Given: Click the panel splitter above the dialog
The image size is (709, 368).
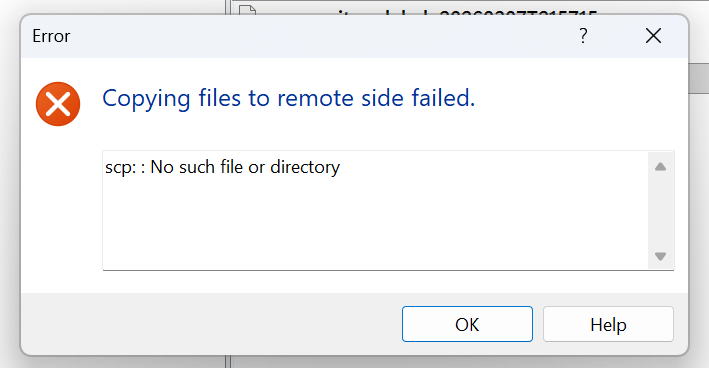Looking at the screenshot, I should click(228, 7).
